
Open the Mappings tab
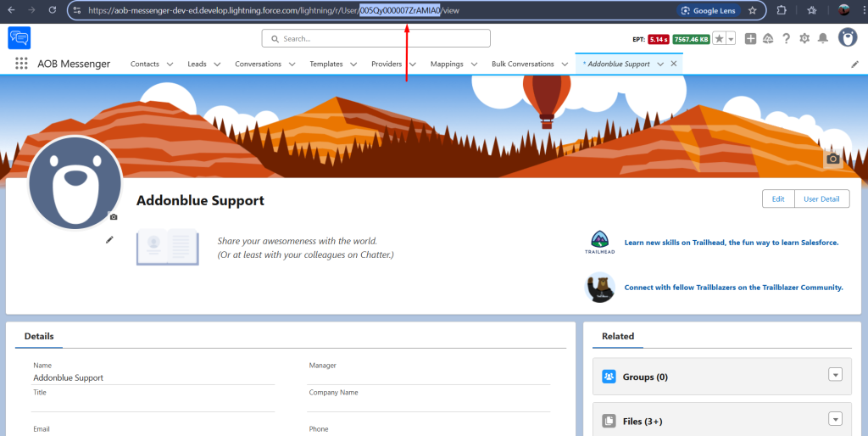(x=447, y=64)
